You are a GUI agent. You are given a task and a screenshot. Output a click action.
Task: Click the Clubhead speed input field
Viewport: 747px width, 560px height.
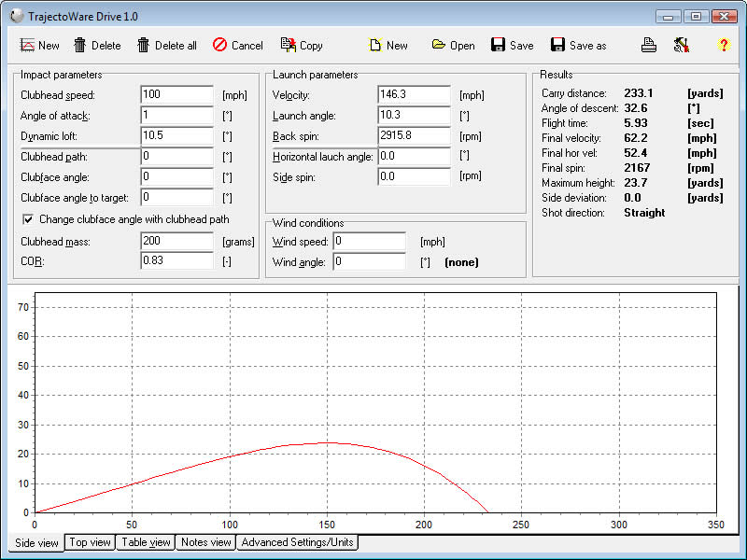point(176,94)
